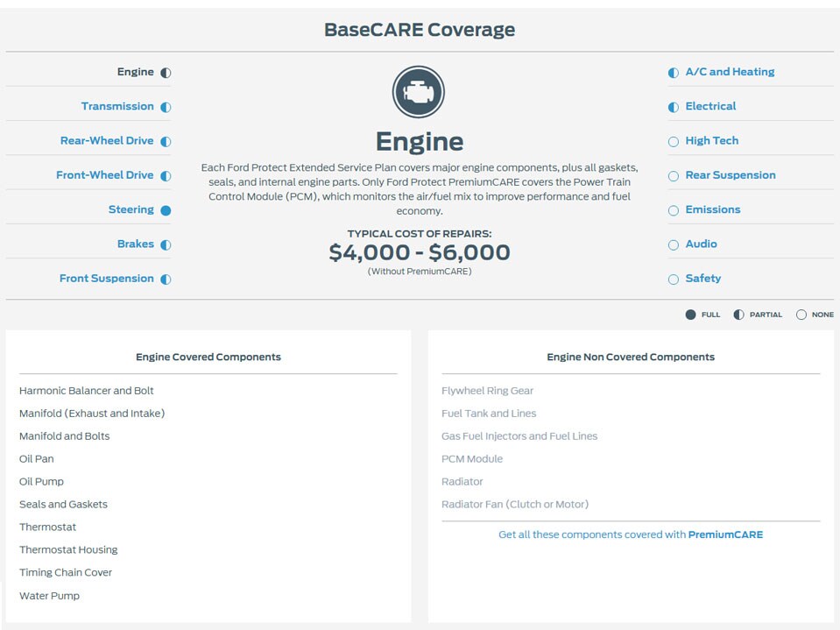Click the coverage icon beside Rear-Wheel Drive
This screenshot has height=630, width=840.
point(166,141)
